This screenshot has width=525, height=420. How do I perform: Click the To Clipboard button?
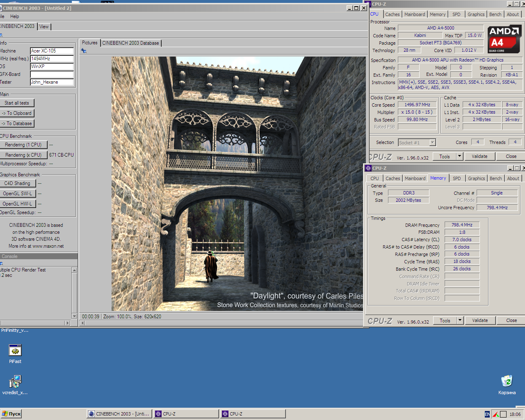pos(17,113)
